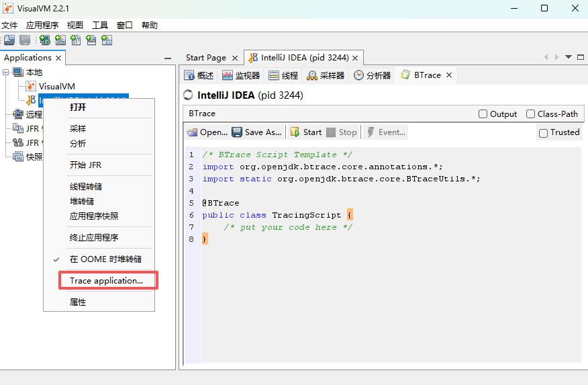This screenshot has height=385, width=588.
Task: Close the BTrace subtab
Action: tap(449, 75)
